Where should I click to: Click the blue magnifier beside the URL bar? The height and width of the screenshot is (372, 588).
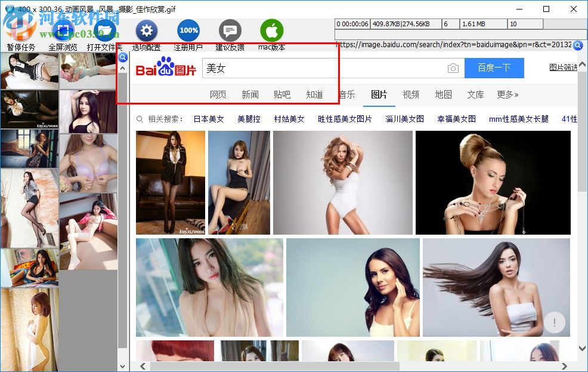[x=577, y=45]
